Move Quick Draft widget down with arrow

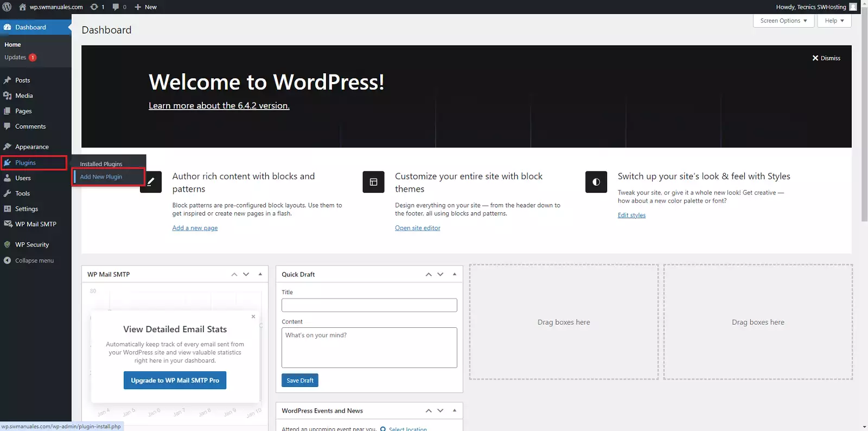[x=441, y=274]
